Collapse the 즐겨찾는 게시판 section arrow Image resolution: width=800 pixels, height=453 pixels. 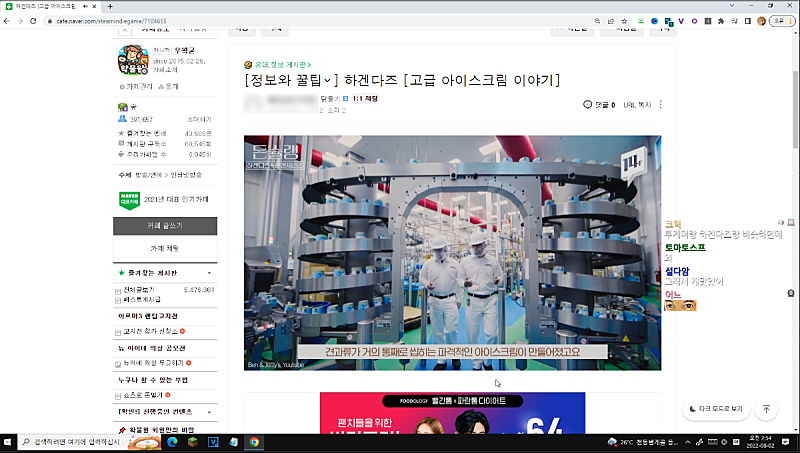point(209,273)
